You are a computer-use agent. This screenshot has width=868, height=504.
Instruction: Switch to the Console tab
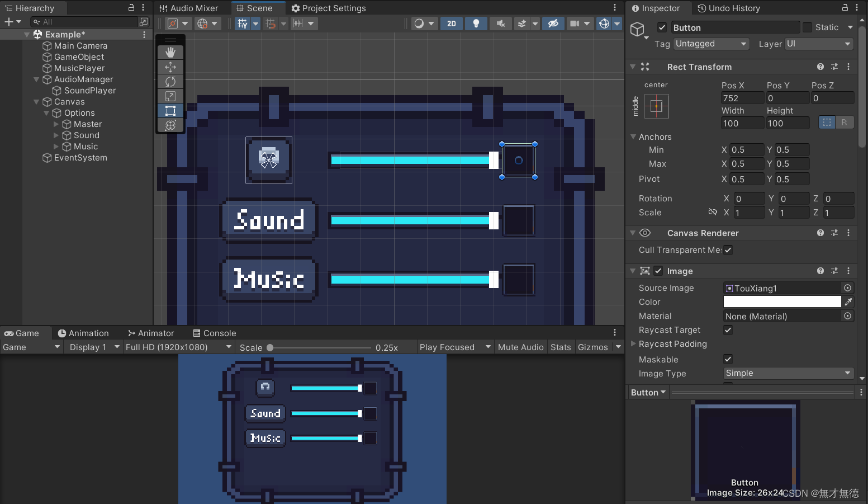[x=215, y=333]
